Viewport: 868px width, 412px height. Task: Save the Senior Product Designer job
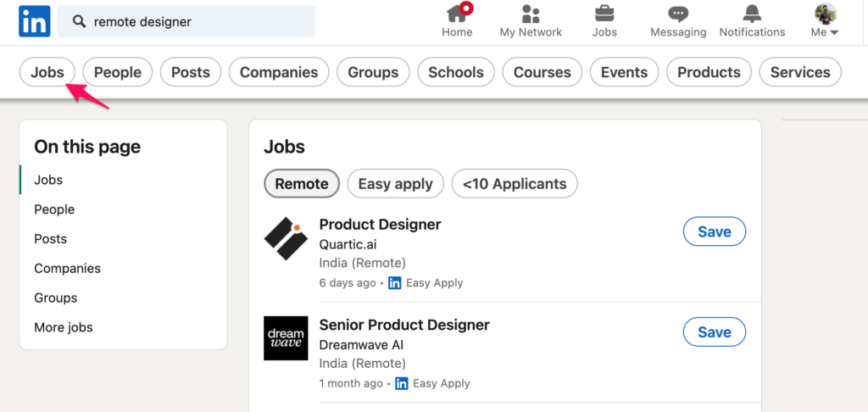[715, 331]
